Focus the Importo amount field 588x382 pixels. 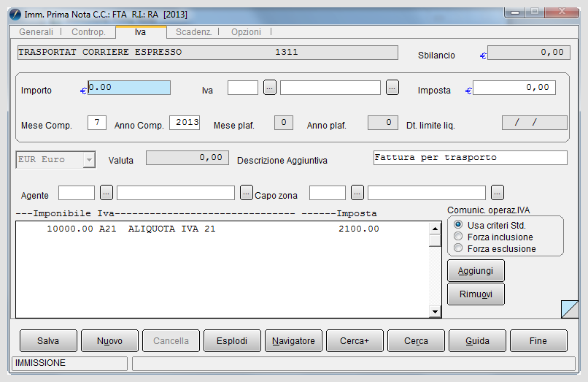coord(129,88)
